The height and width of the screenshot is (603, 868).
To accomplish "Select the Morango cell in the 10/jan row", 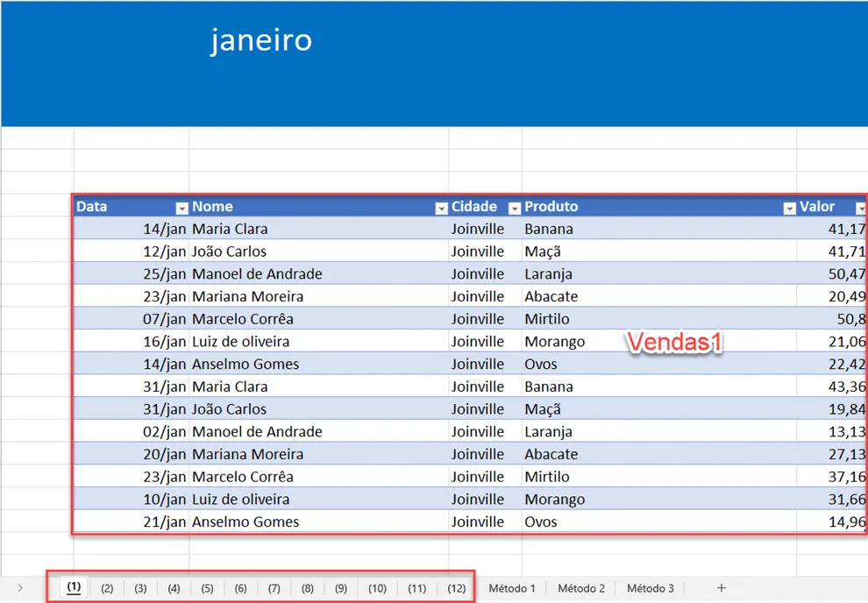I will tap(659, 499).
